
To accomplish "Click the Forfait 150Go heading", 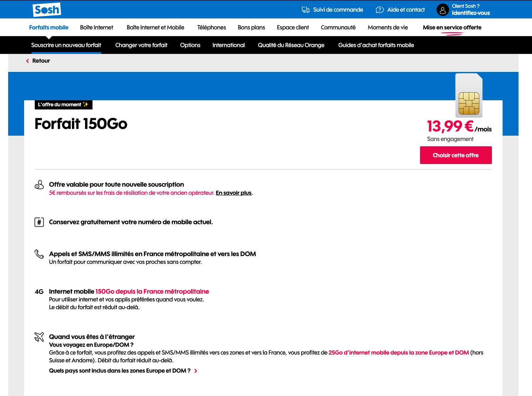I will click(81, 124).
